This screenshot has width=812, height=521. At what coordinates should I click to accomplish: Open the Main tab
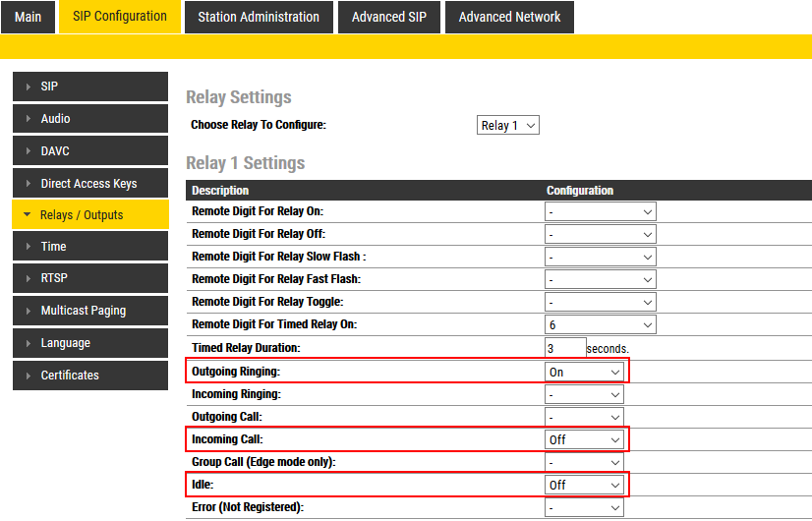click(x=29, y=17)
